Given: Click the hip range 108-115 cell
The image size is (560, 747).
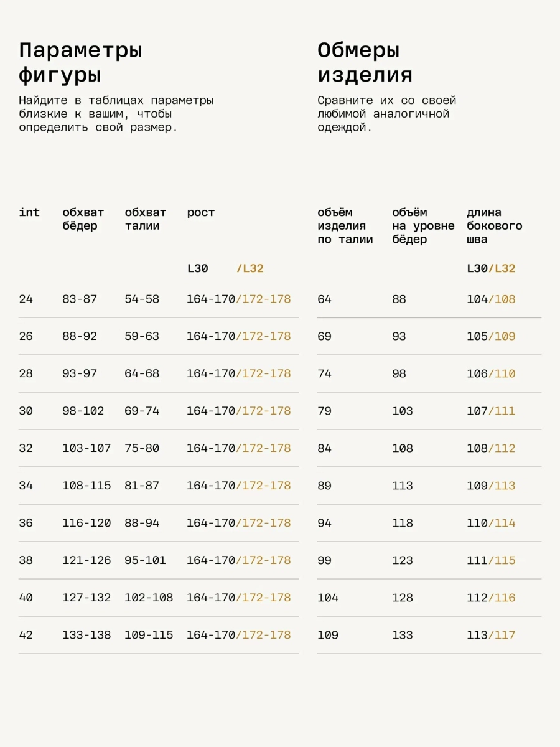Looking at the screenshot, I should click(86, 486).
